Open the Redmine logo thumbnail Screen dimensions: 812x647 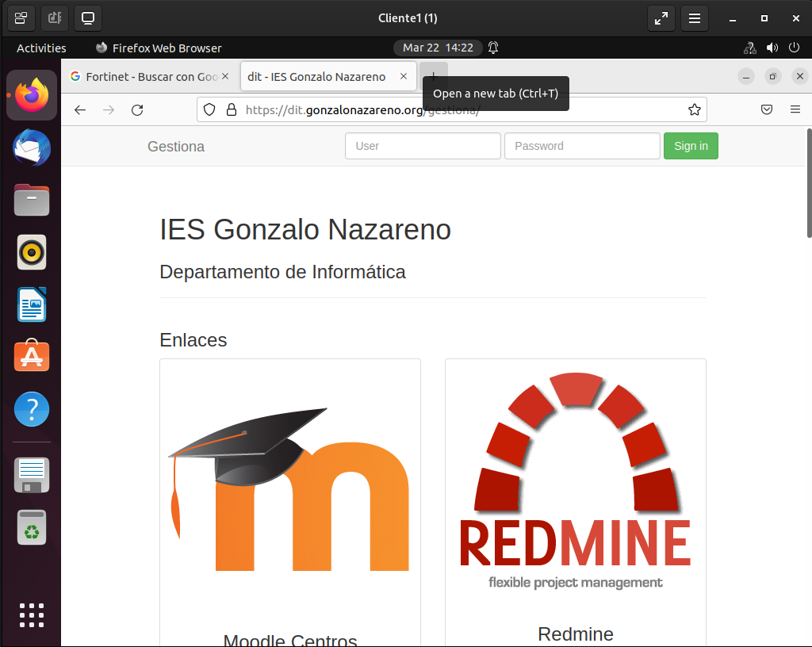tap(576, 480)
